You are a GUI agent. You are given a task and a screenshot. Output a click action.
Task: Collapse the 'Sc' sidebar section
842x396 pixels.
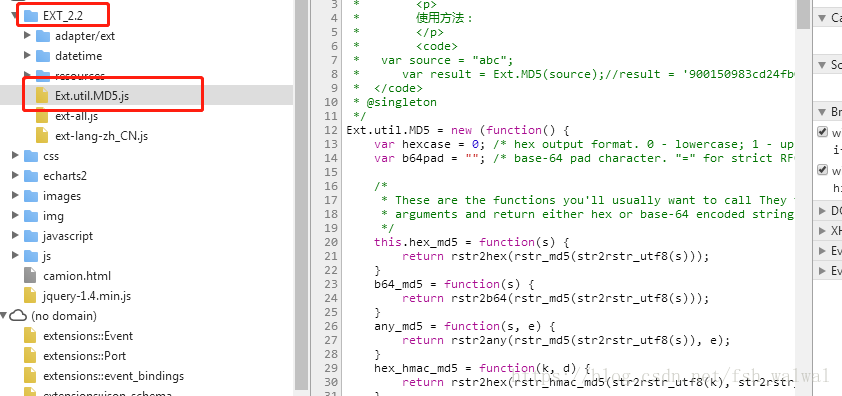pos(822,65)
